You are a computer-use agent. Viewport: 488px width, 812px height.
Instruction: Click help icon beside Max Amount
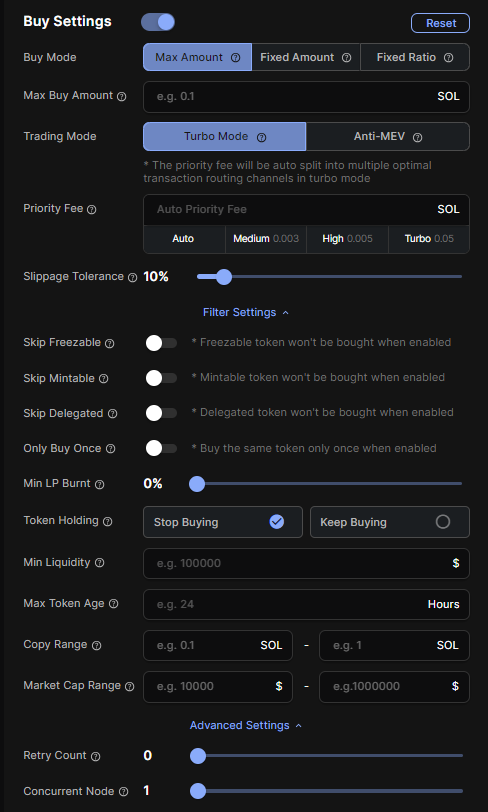pyautogui.click(x=235, y=57)
